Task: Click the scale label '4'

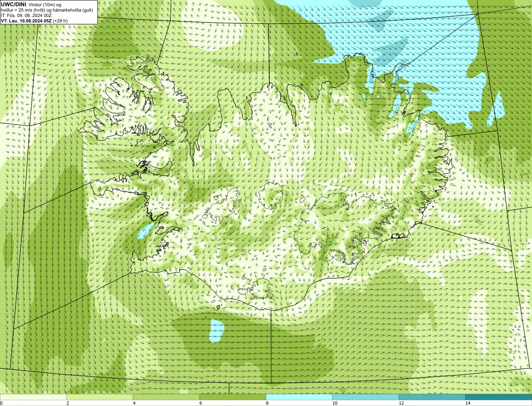Action: coord(134,403)
